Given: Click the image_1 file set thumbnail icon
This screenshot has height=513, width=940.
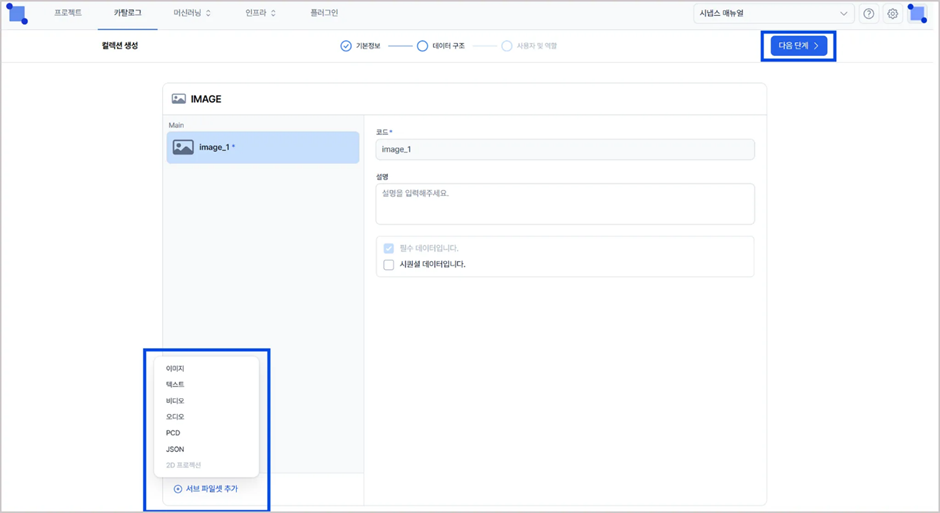Looking at the screenshot, I should 183,147.
